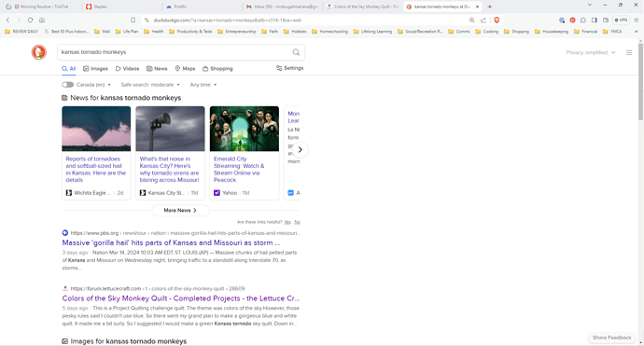
Task: Switch to the Images search tab
Action: [x=95, y=68]
